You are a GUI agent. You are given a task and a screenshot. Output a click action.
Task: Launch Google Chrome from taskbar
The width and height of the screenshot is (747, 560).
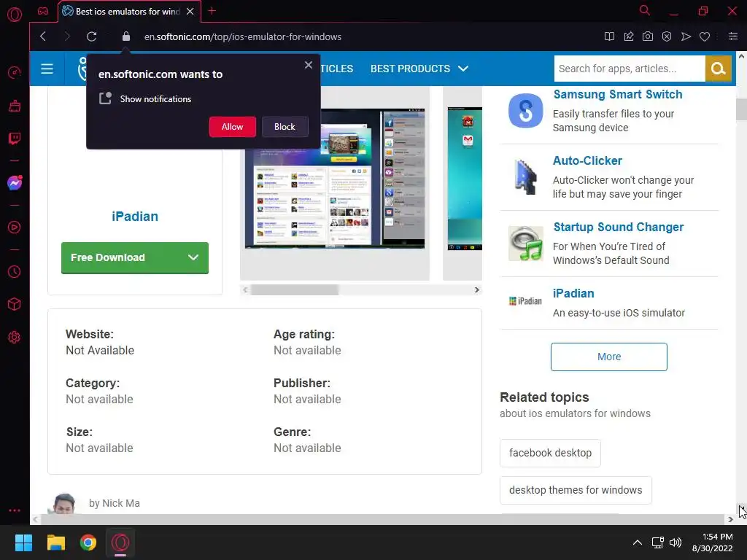[88, 542]
